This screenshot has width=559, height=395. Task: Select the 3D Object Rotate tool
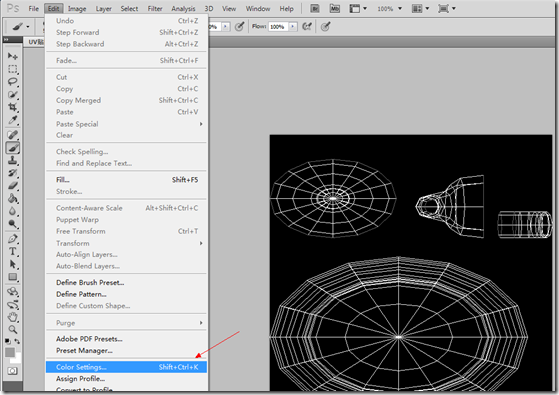(x=12, y=292)
